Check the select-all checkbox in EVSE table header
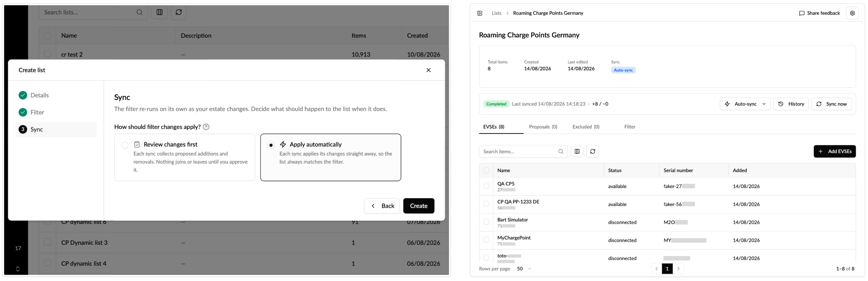Screen dimensions: 868x281 [x=487, y=170]
